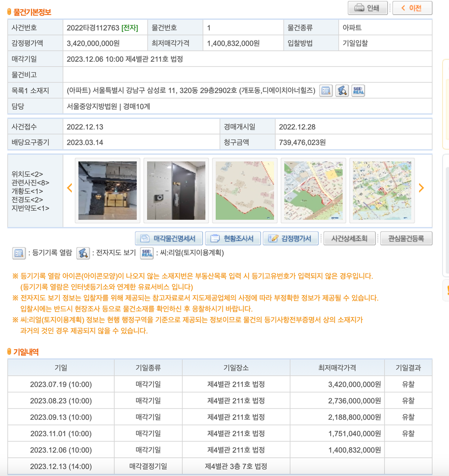
Task: View the red-bordered location map thumbnail
Action: pyautogui.click(x=245, y=190)
